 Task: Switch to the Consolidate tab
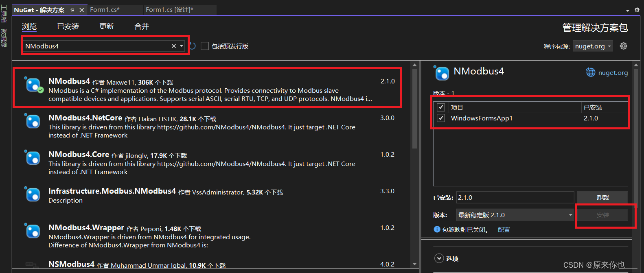pos(142,26)
